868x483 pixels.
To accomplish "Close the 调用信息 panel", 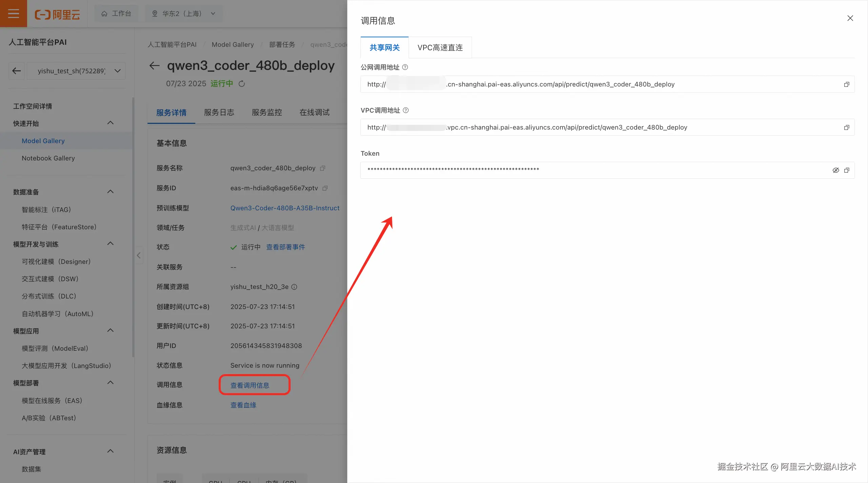I will click(x=850, y=18).
